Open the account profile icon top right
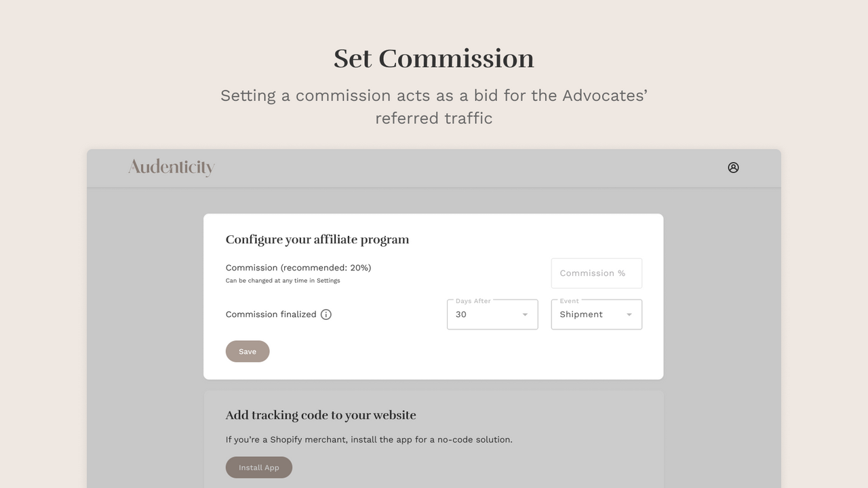 pyautogui.click(x=733, y=167)
